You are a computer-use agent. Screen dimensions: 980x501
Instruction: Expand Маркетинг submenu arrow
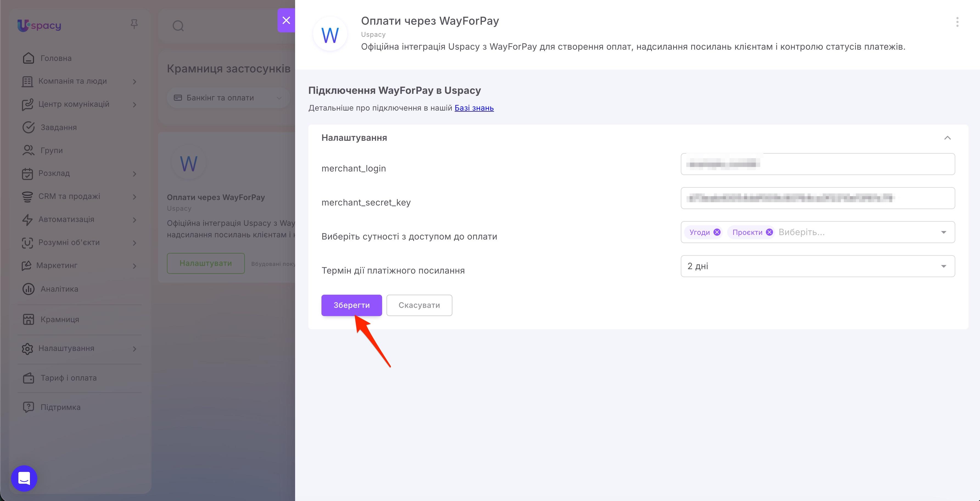(x=134, y=266)
